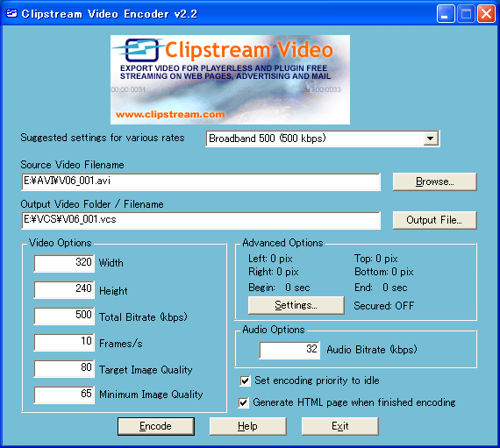The image size is (500, 448).
Task: Click the Source Video Filename field
Action: [x=201, y=181]
